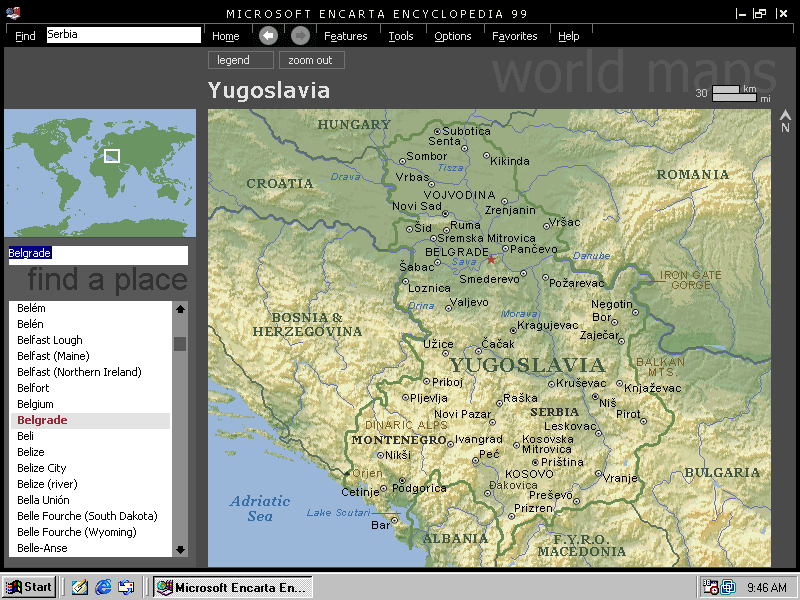The height and width of the screenshot is (600, 800).
Task: Click the Encarta app icon in title bar
Action: point(13,13)
